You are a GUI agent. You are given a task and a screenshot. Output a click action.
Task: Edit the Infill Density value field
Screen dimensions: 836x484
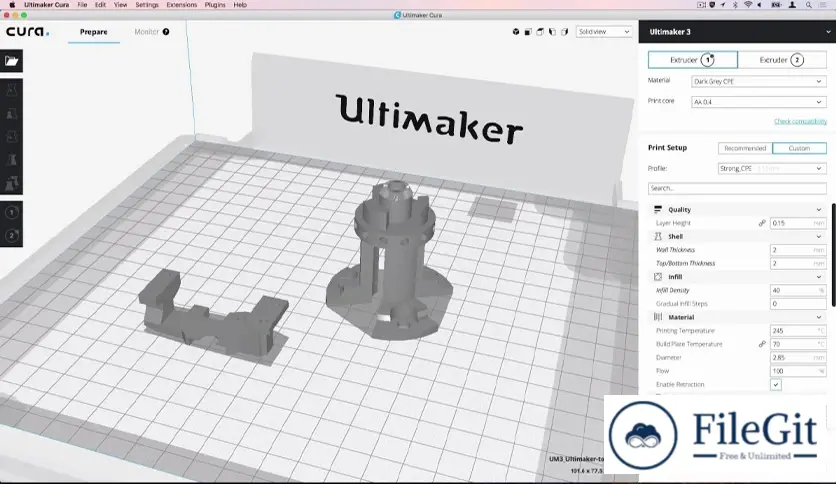(x=798, y=291)
